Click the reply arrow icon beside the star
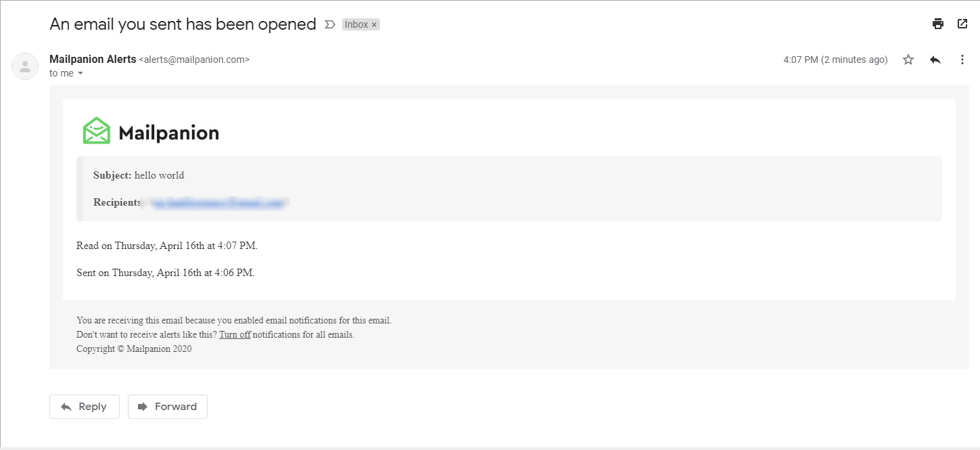The image size is (980, 450). 935,60
